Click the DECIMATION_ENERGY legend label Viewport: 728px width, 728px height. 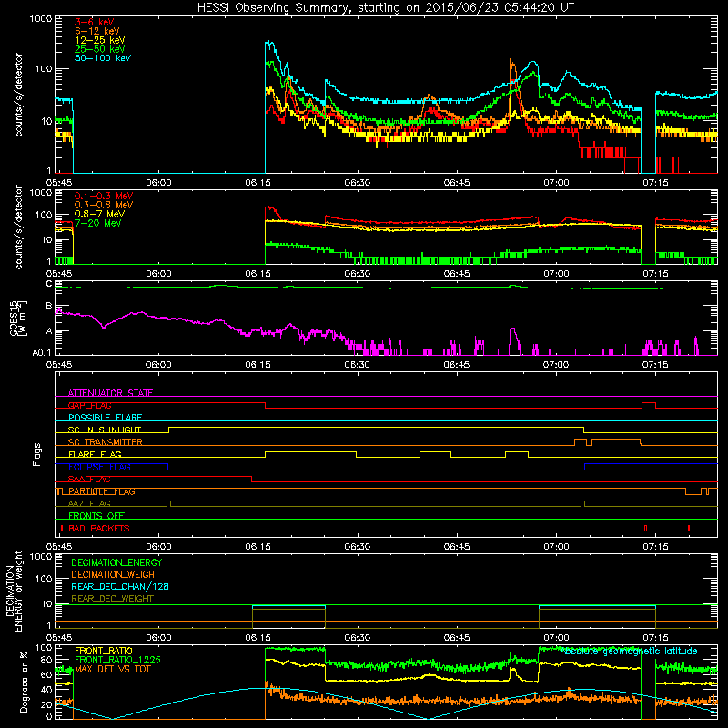[x=116, y=562]
